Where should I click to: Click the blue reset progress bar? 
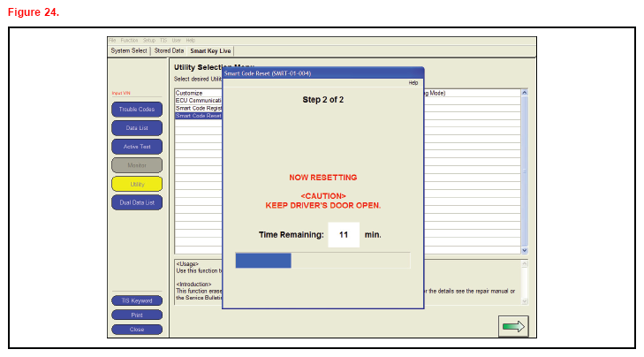pyautogui.click(x=263, y=260)
